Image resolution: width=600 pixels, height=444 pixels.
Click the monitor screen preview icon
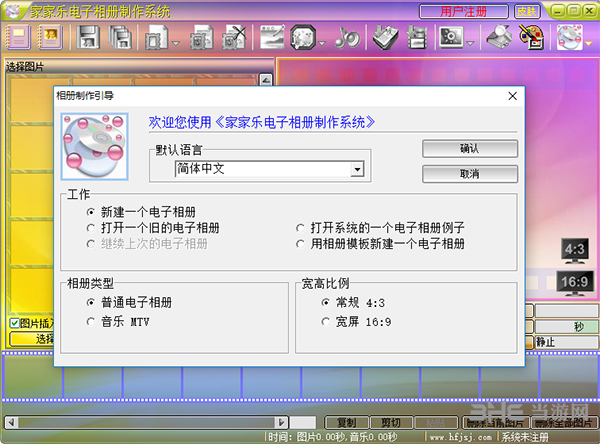[452, 37]
